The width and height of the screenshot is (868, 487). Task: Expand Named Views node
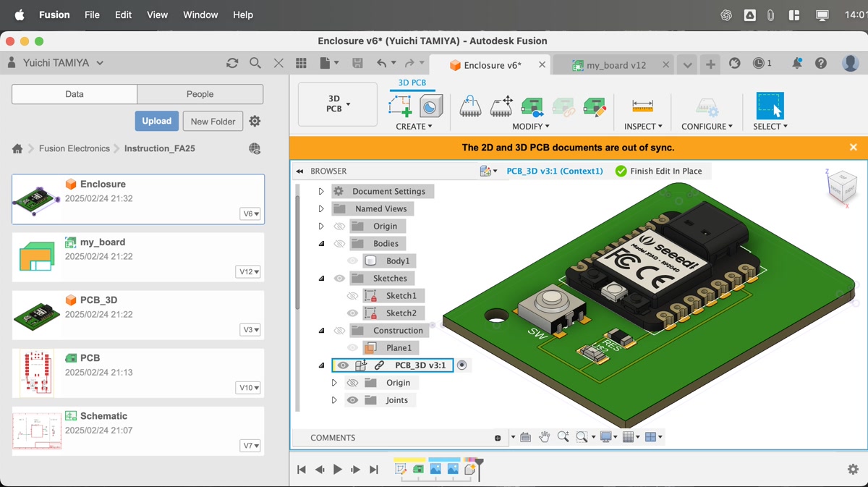[x=321, y=208]
